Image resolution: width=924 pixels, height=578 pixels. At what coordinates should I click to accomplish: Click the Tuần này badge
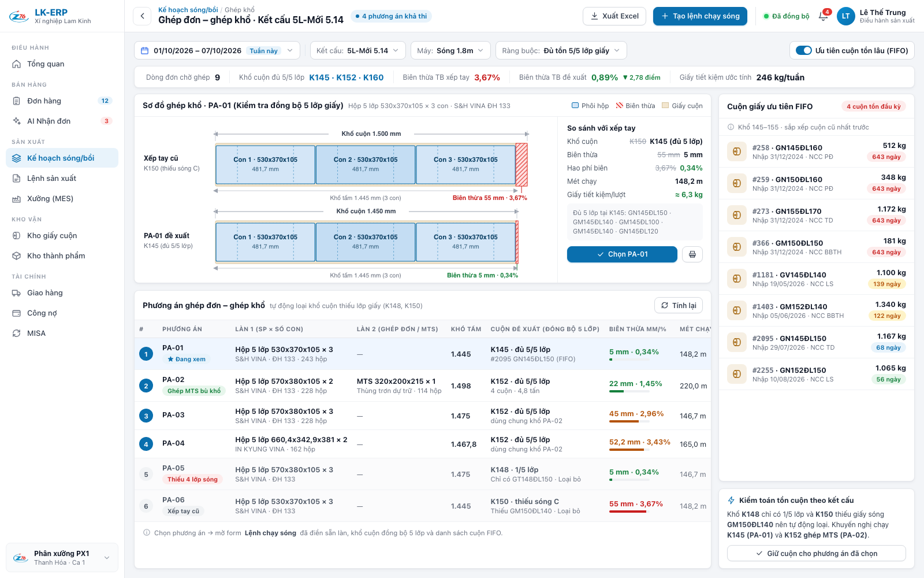[263, 51]
